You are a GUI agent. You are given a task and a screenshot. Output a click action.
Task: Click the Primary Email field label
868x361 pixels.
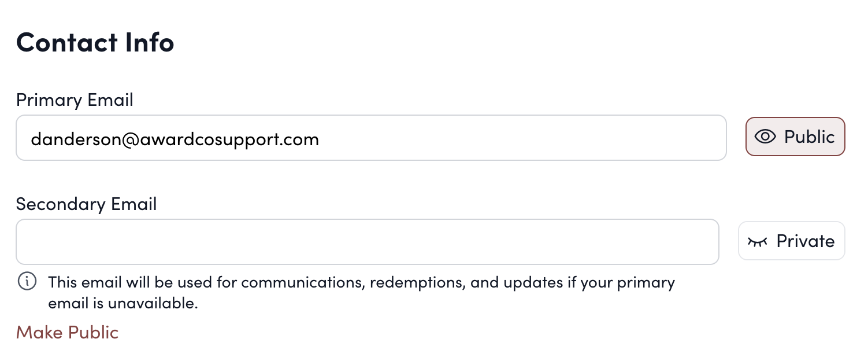[75, 100]
